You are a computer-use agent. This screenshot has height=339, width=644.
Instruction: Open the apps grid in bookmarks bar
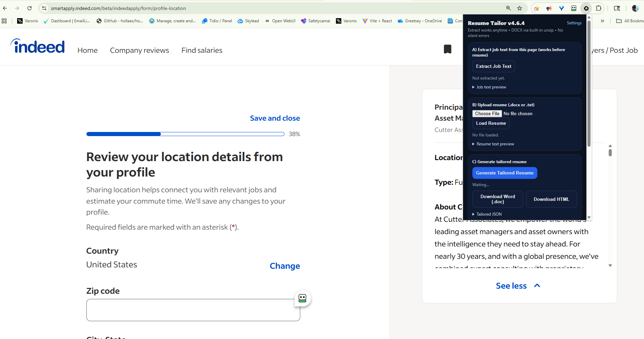tap(4, 21)
